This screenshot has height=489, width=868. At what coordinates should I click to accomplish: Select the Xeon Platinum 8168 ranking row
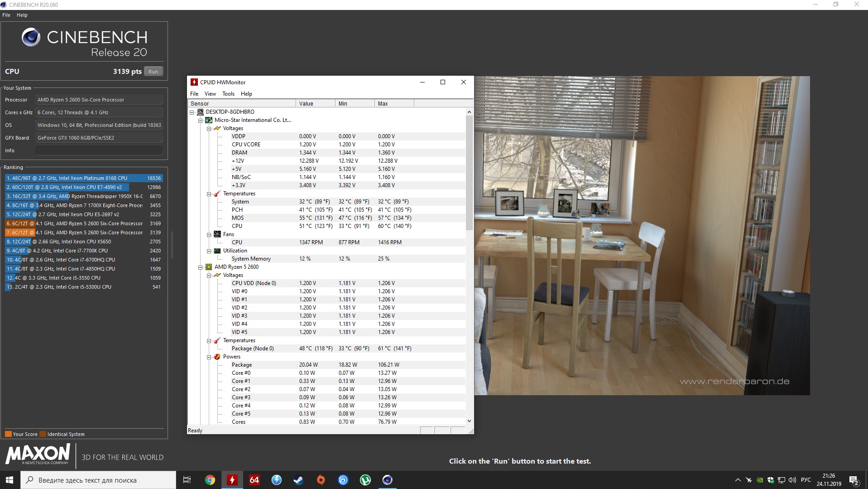(84, 178)
